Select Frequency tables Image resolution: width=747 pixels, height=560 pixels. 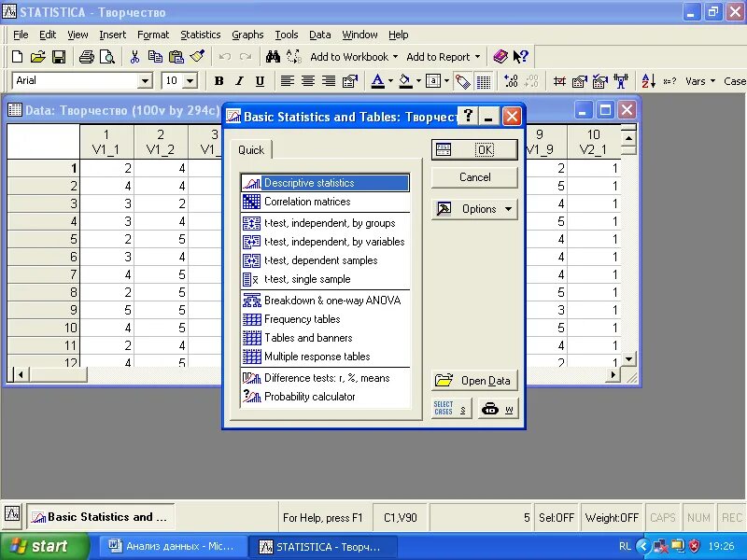click(325, 319)
